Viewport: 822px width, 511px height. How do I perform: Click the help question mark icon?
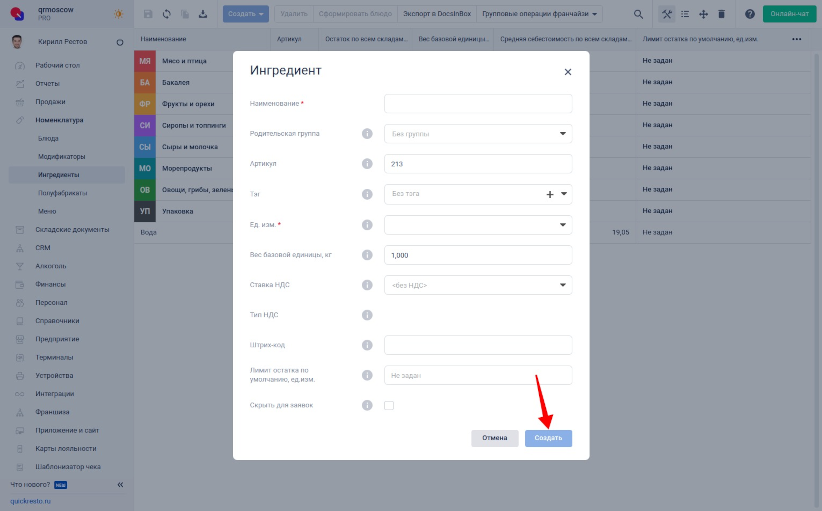(x=750, y=14)
